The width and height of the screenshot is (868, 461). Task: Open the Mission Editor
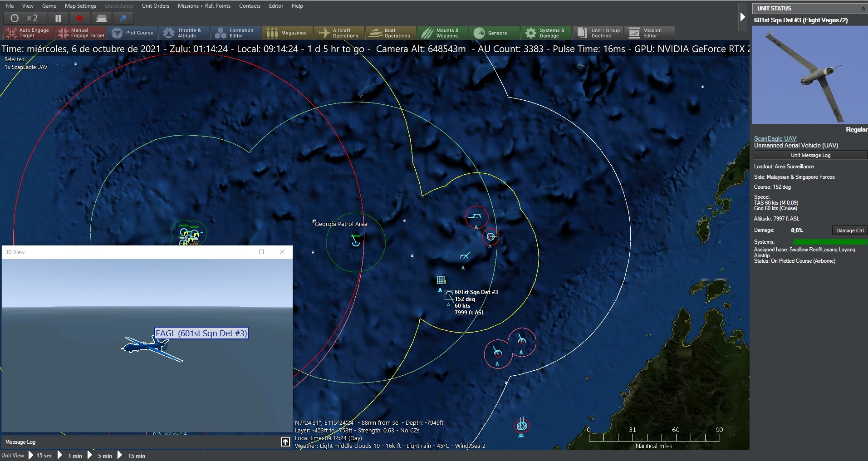[649, 33]
